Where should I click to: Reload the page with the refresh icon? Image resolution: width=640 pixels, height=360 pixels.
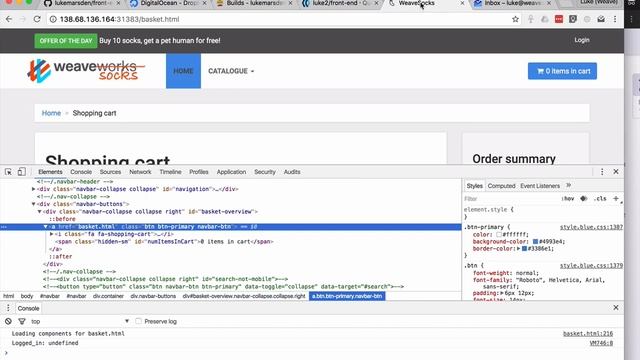(x=37, y=19)
